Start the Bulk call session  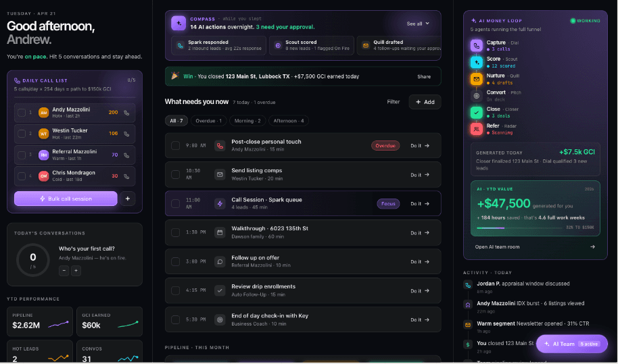[x=66, y=199]
